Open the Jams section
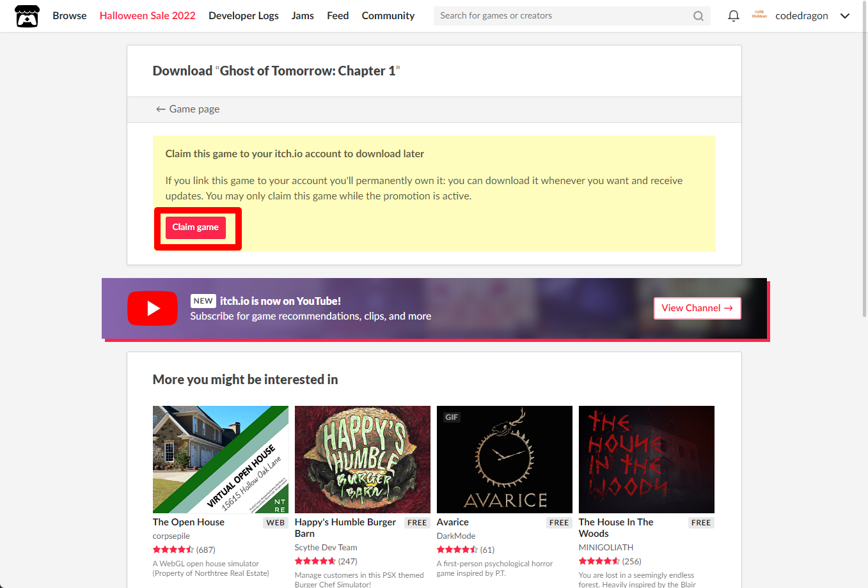The image size is (868, 588). (303, 15)
